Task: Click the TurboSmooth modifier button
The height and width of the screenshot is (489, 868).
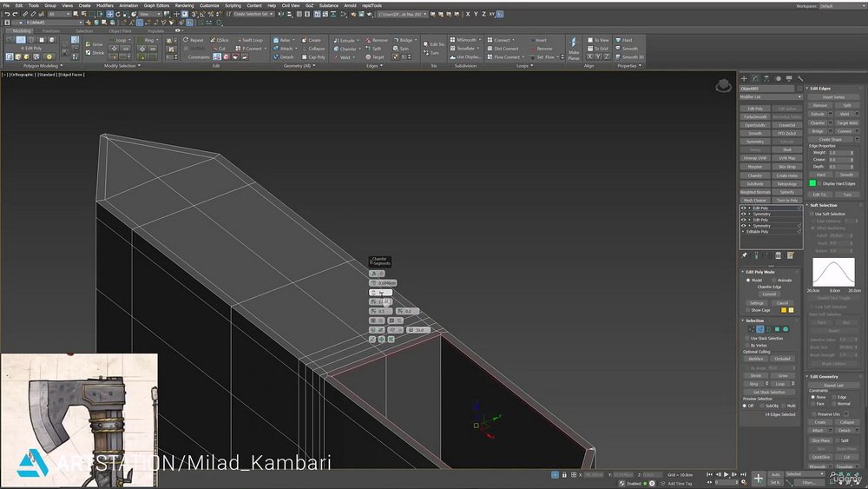Action: (755, 117)
